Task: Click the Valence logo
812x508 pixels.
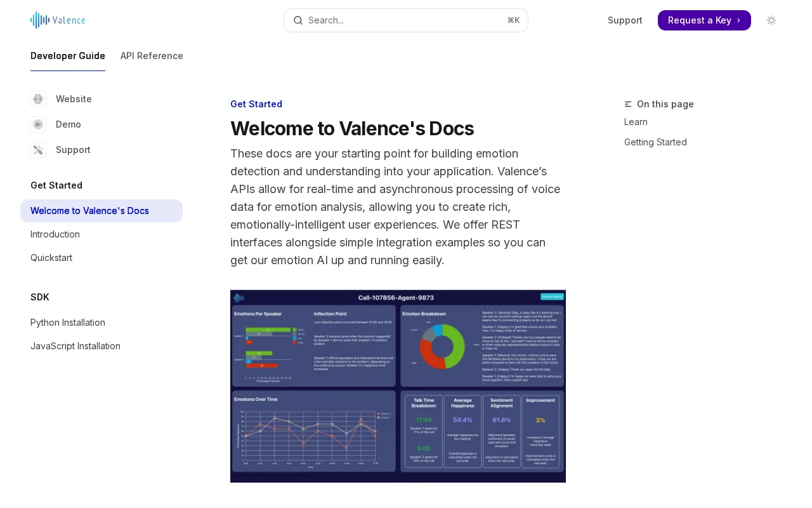Action: click(58, 20)
